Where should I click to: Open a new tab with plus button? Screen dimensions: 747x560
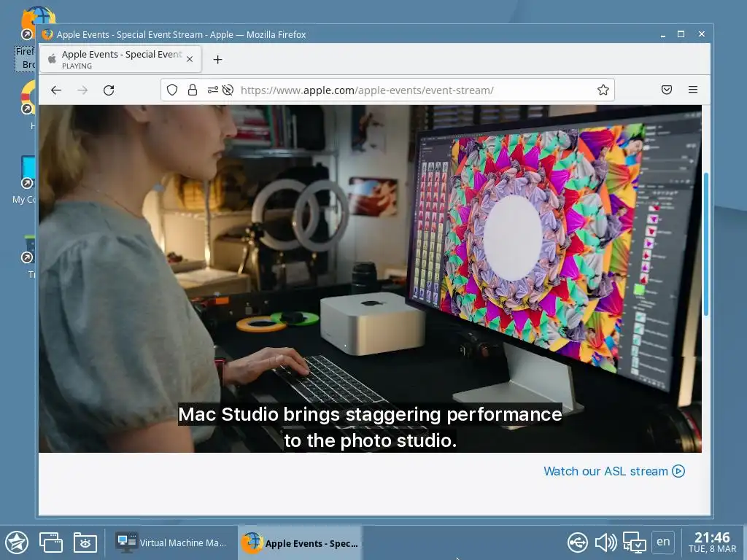217,60
